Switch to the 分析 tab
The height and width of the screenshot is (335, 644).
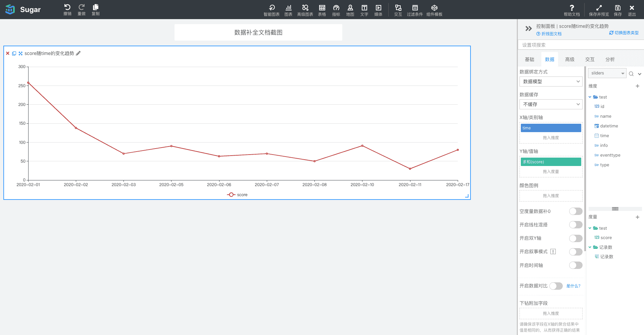pyautogui.click(x=610, y=59)
